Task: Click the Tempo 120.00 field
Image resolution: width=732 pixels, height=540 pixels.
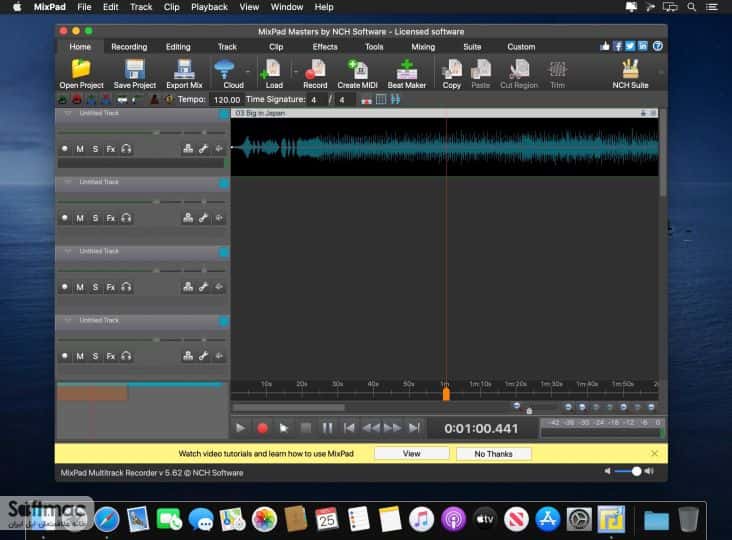Action: click(226, 99)
